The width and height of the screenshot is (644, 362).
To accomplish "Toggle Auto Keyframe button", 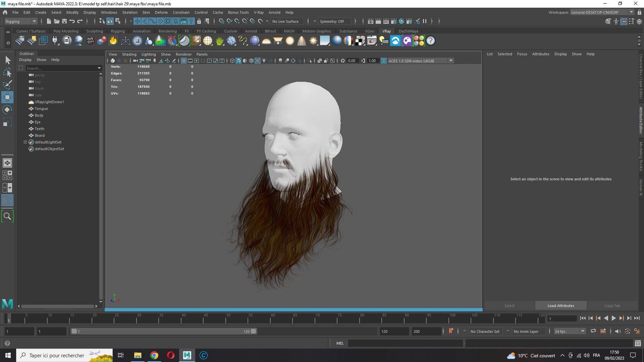I will (451, 331).
